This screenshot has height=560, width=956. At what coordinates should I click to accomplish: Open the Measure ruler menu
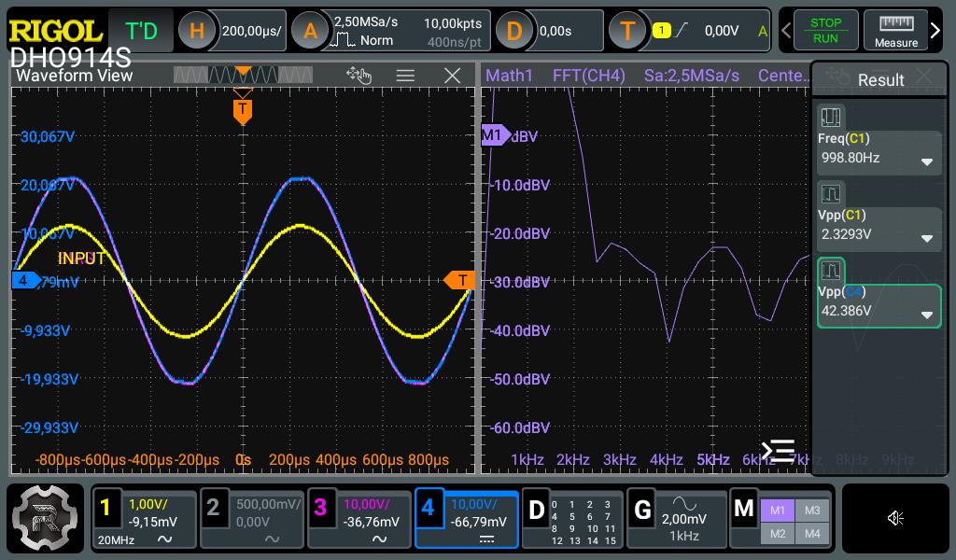895,31
